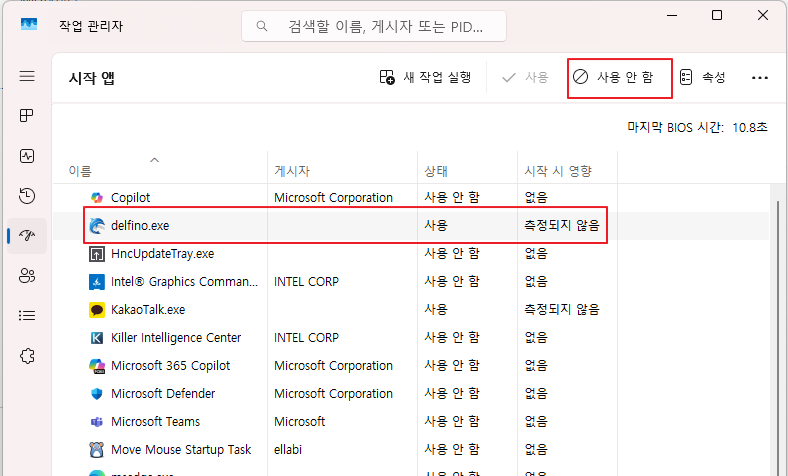Click the 새 작업 실행 button

point(425,77)
